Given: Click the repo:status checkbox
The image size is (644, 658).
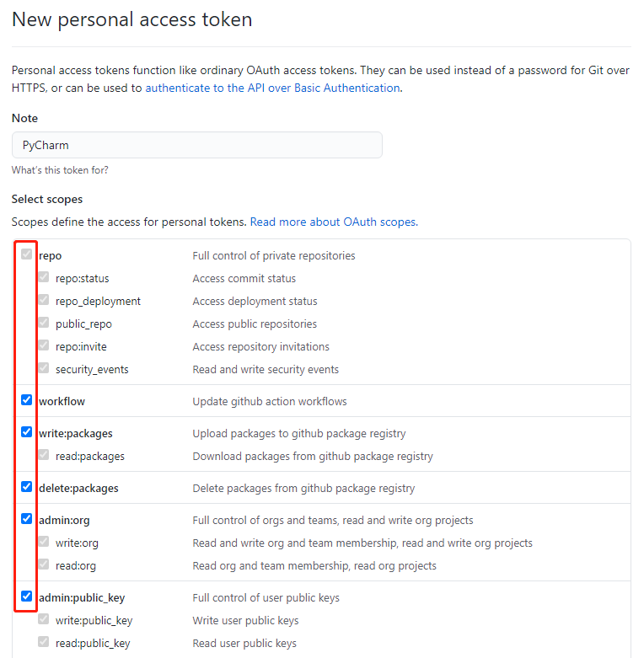Looking at the screenshot, I should click(x=44, y=277).
